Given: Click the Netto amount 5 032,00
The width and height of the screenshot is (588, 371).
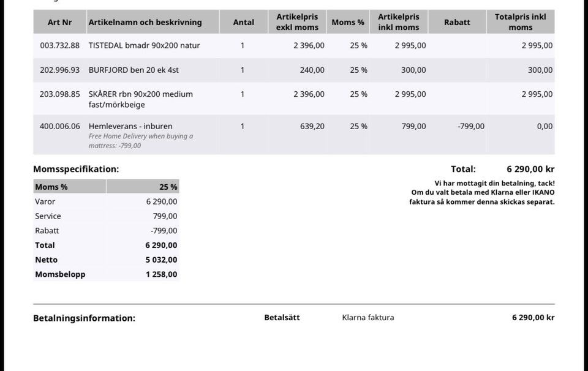Looking at the screenshot, I should 161,260.
